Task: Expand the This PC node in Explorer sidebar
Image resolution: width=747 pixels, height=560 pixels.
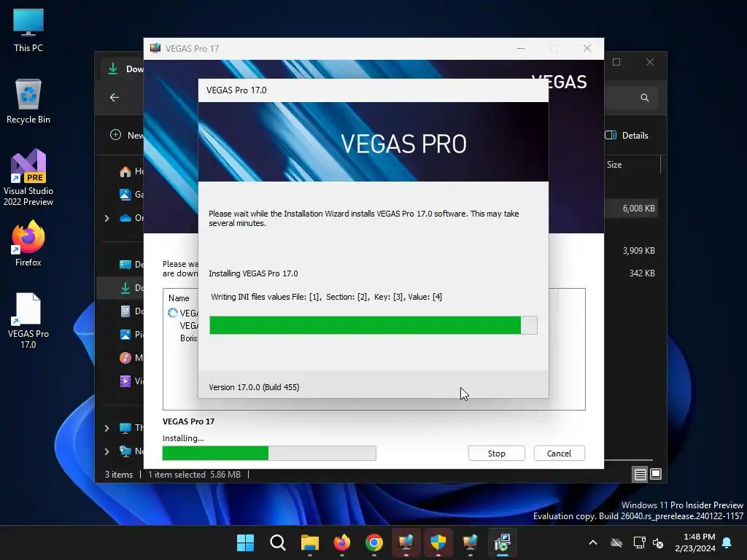Action: (107, 428)
